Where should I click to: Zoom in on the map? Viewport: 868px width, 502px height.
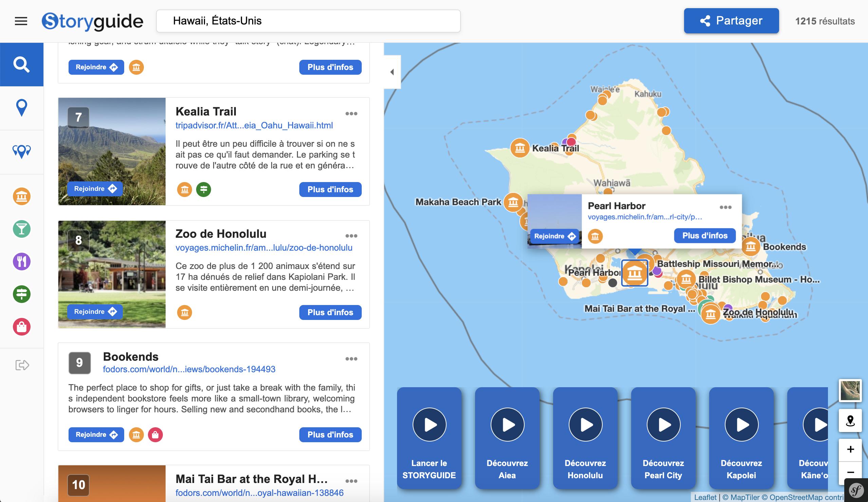(x=850, y=449)
